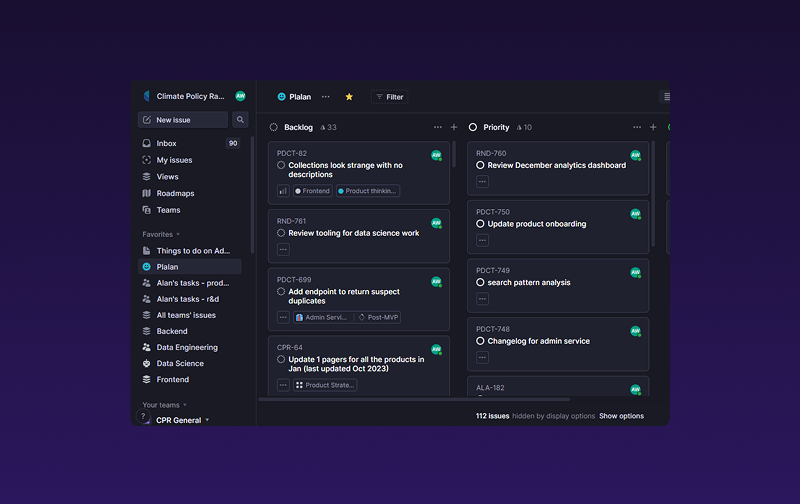Select Data Science in favorites
The height and width of the screenshot is (504, 800).
pos(180,364)
